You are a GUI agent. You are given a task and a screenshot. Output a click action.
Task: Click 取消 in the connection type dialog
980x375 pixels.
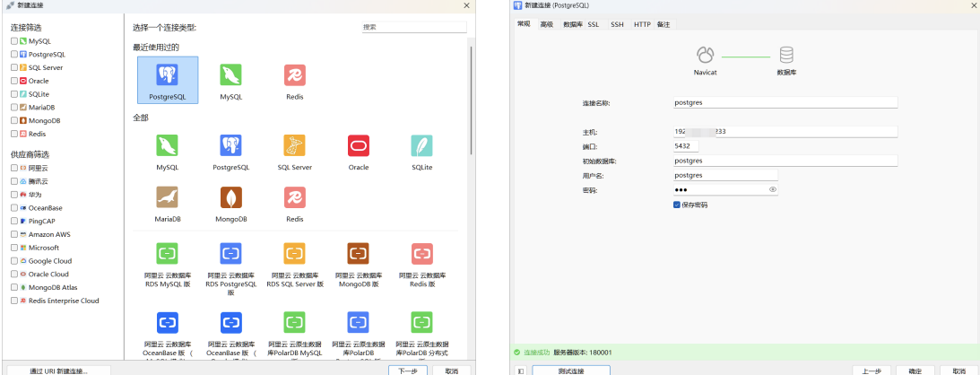(453, 371)
